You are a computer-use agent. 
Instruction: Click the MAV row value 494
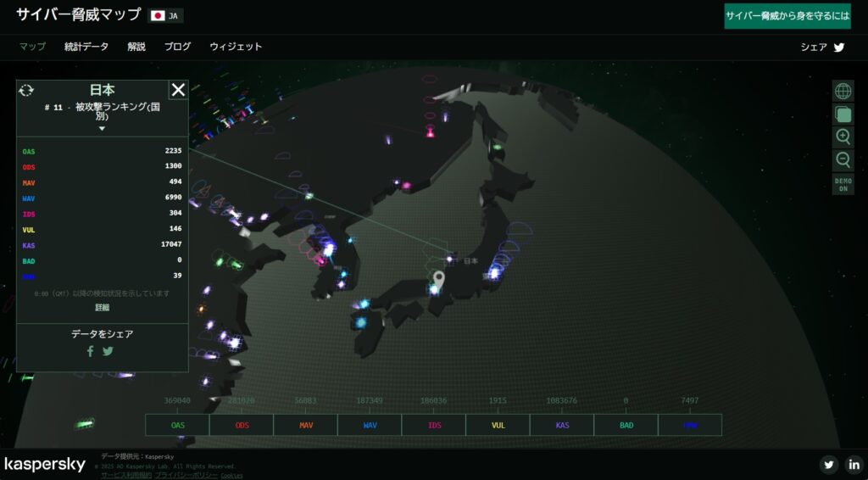click(175, 181)
